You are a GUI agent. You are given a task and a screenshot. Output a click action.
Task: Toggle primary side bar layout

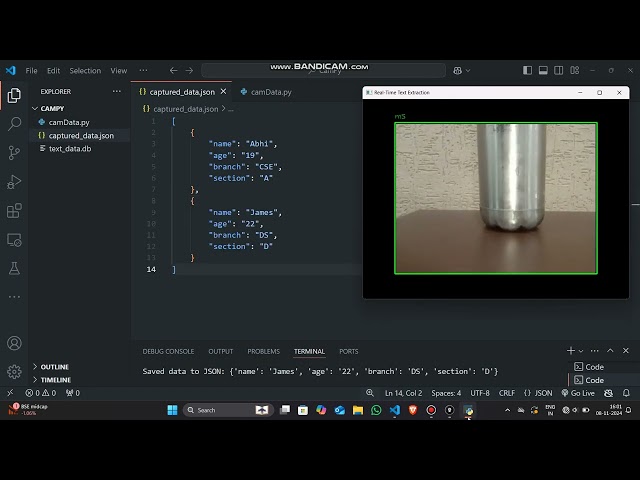(527, 71)
